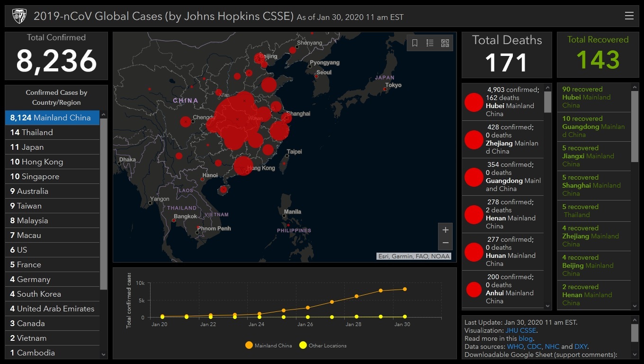644x364 pixels.
Task: Click the Jan 28 orange data point on chart
Action: (357, 296)
